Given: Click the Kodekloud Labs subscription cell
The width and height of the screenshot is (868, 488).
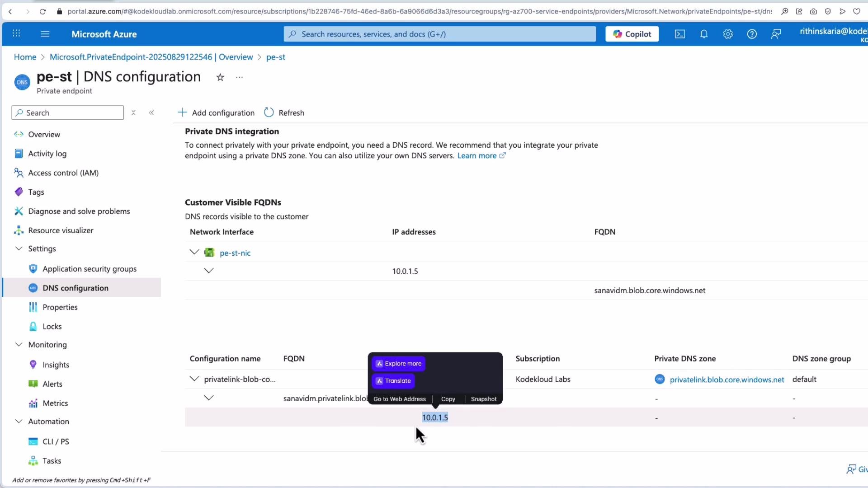Looking at the screenshot, I should [543, 380].
